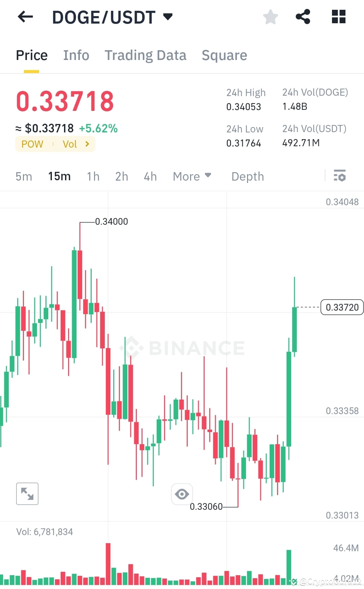Viewport: 364px width, 589px height.
Task: Tap the POW category tag
Action: 32,144
